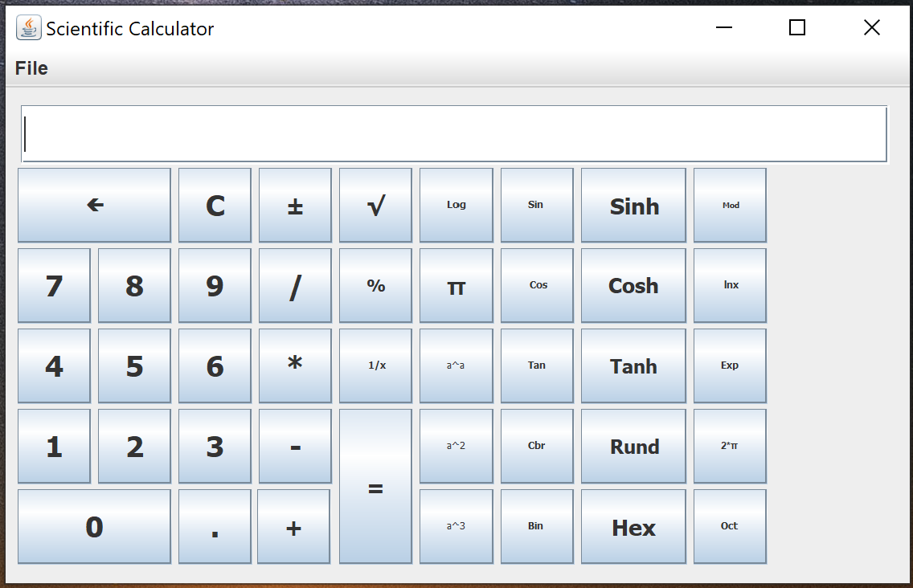Select the square root button

[375, 205]
